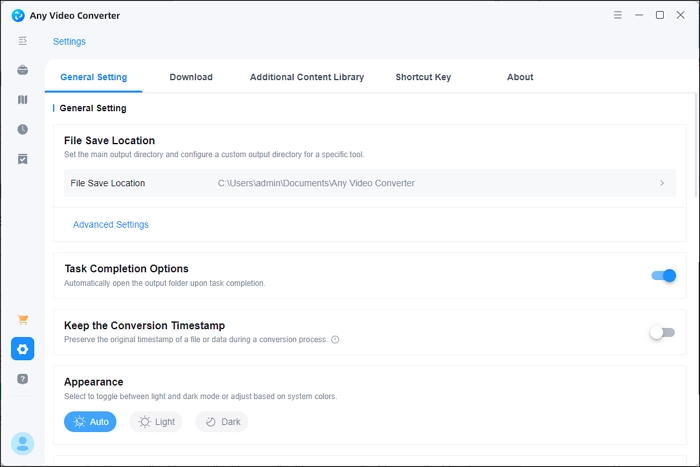Click the Any Video Converter title text
Screen dimensions: 700x467
coord(75,16)
